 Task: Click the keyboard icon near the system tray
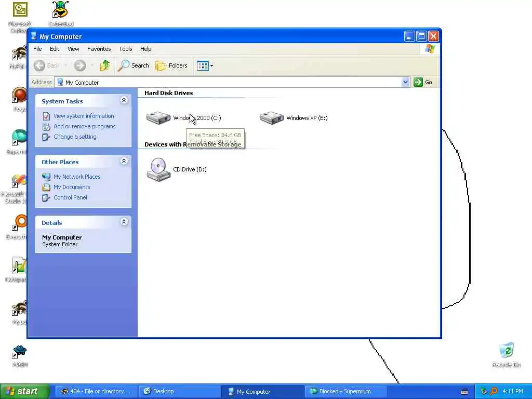coord(464,392)
